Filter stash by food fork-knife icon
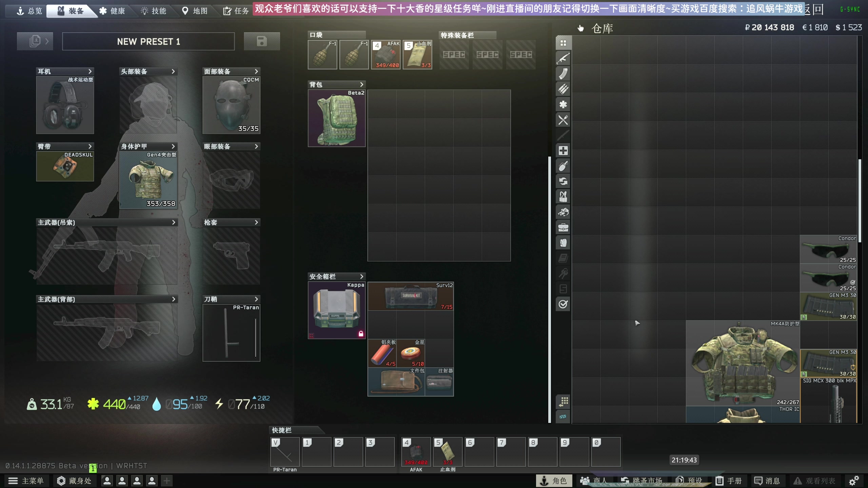The image size is (868, 488). 563,120
